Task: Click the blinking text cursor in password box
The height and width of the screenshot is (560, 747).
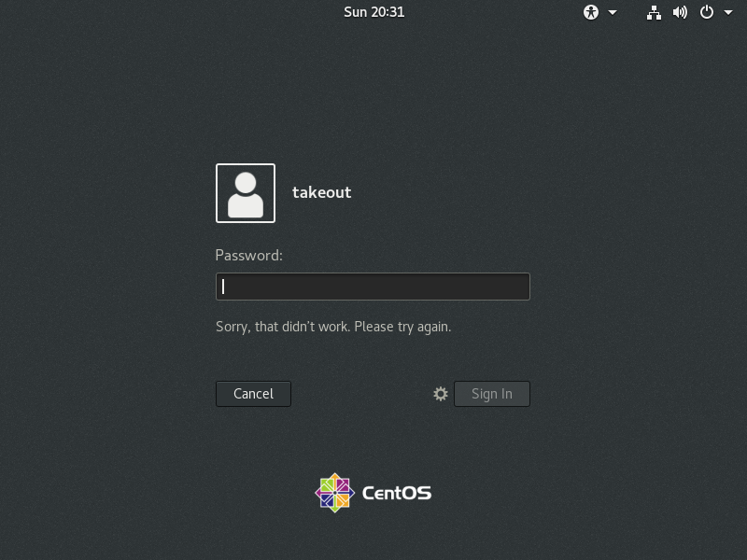Action: point(223,287)
